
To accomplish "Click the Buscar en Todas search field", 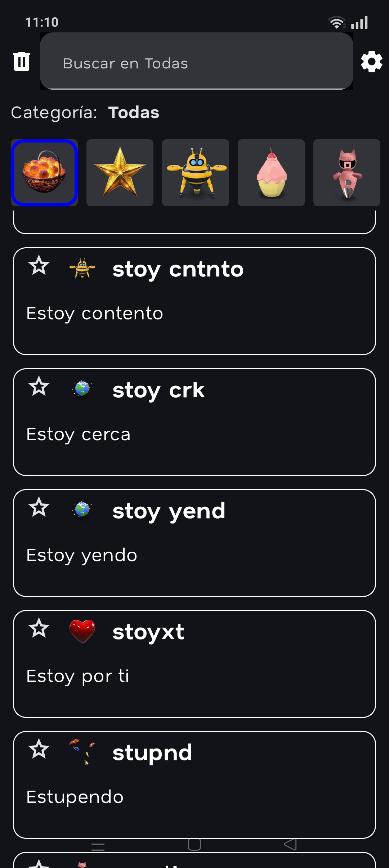I will tap(196, 63).
